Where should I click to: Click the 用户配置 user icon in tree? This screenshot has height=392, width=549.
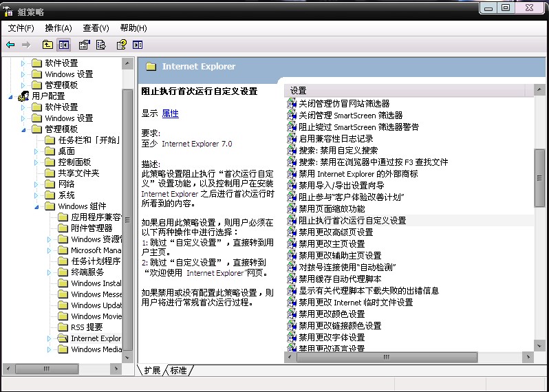[23, 96]
